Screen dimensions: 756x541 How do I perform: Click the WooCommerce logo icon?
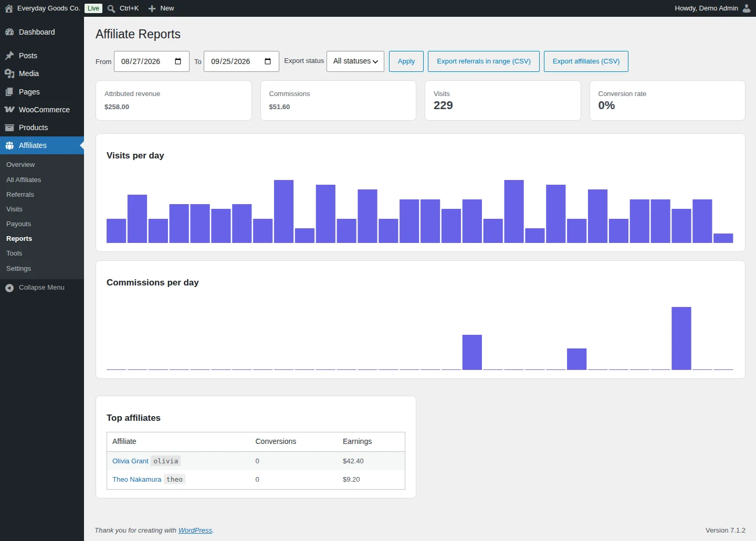[9, 110]
